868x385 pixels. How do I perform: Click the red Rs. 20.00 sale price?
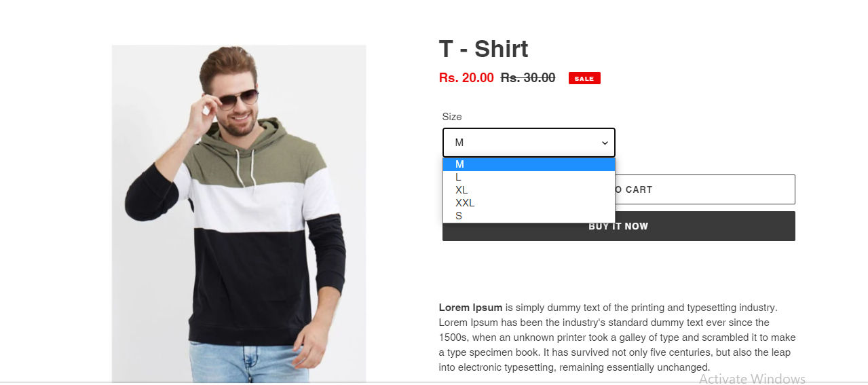tap(466, 77)
